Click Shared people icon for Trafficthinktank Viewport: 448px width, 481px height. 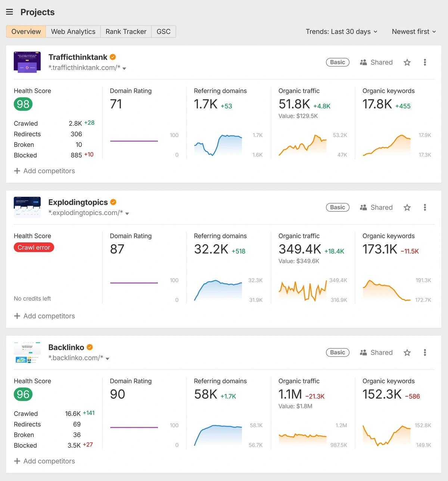(x=363, y=62)
